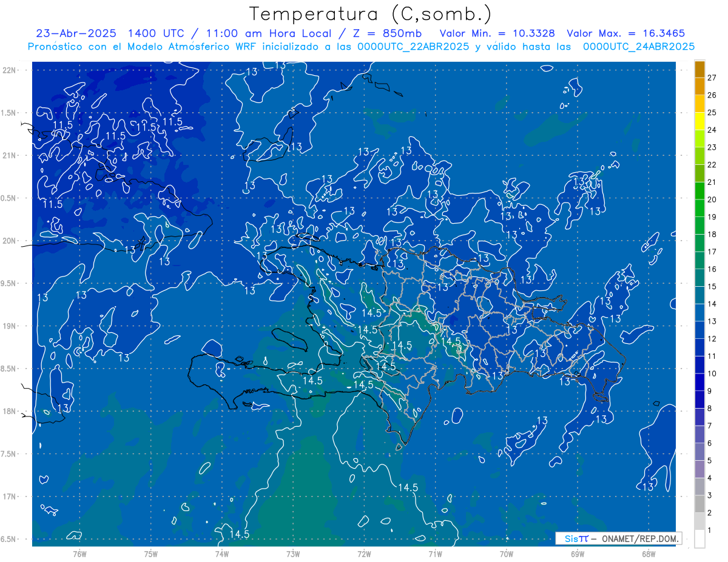Click the color bar value '18'

click(x=712, y=234)
